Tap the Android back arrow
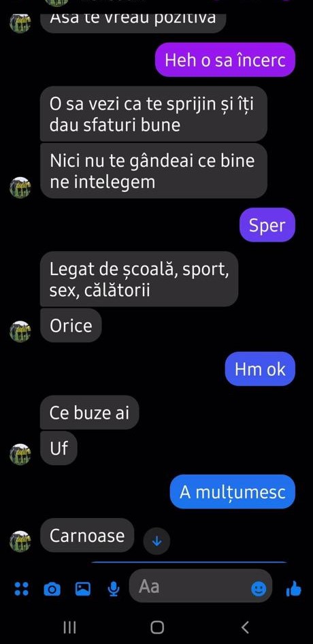Viewport: 313px width, 644px height. click(x=245, y=627)
